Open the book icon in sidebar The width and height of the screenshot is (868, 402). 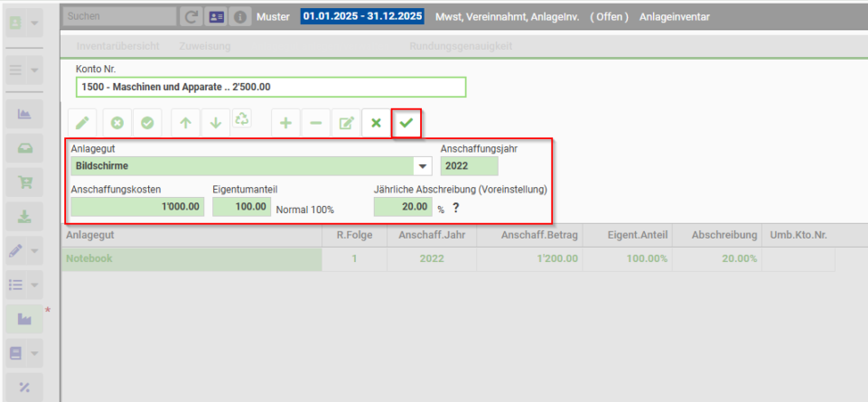pyautogui.click(x=16, y=353)
